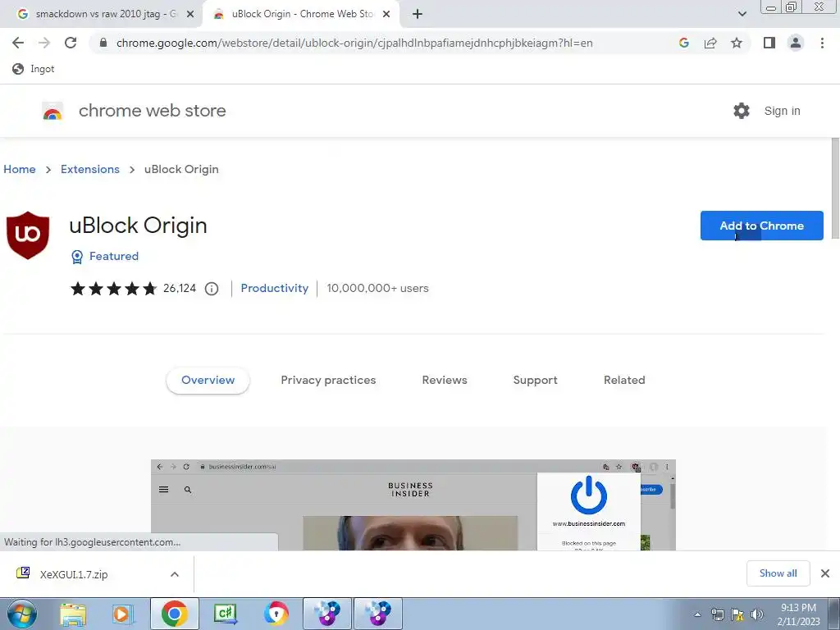Open the volume speaker tray icon

pos(757,614)
